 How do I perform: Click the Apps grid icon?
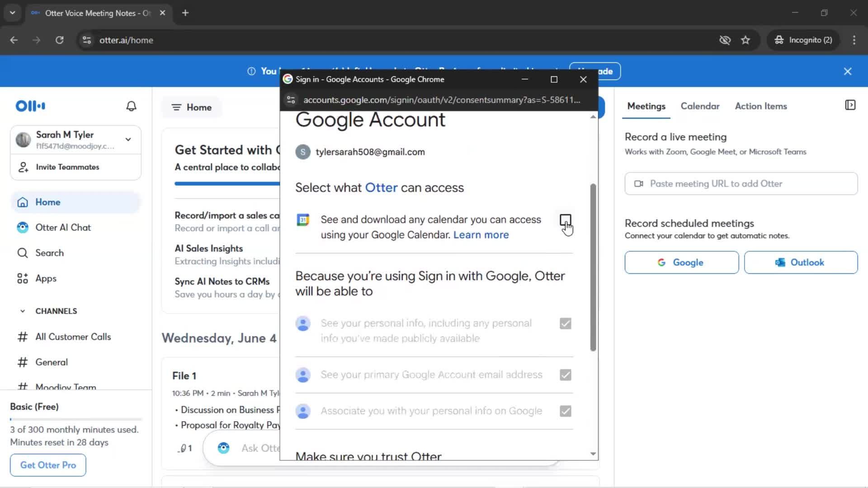[23, 279]
